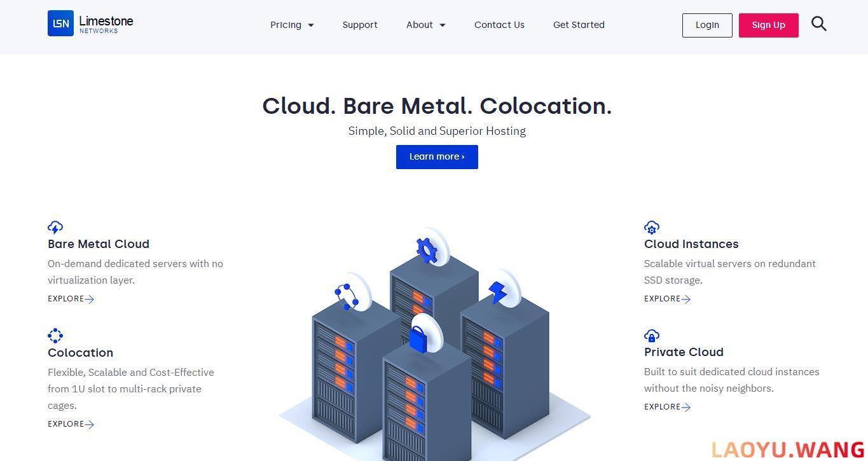The width and height of the screenshot is (868, 461).
Task: Select the Private Cloud heading
Action: click(684, 352)
